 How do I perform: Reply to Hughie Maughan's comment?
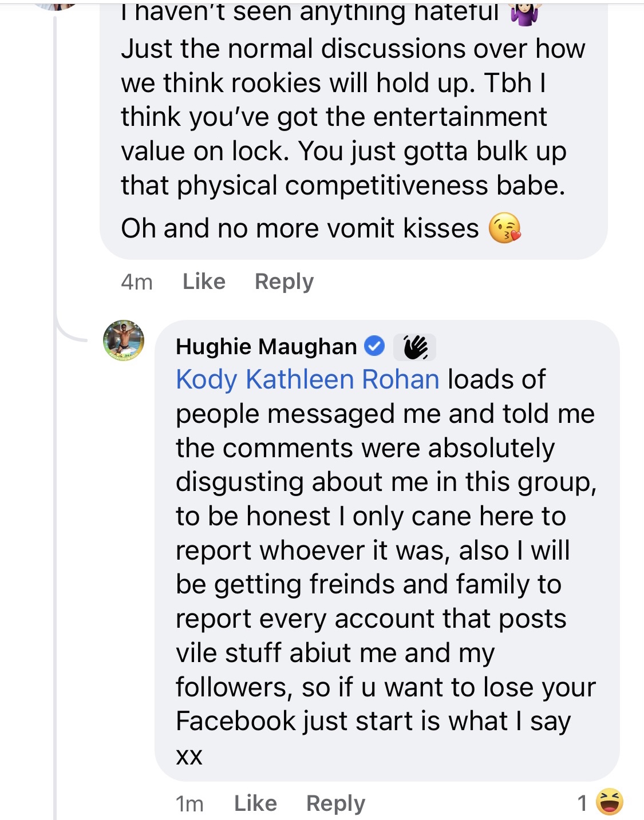pyautogui.click(x=335, y=803)
